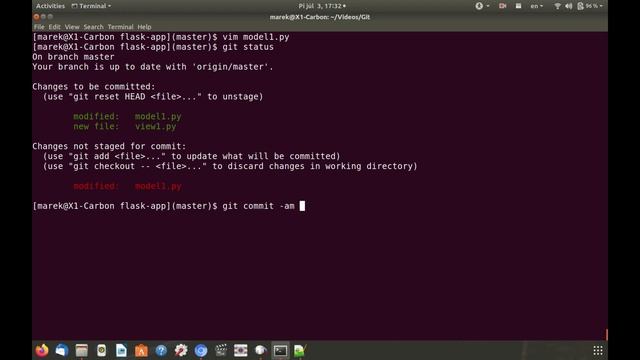
Task: Open the clock and calendar panel
Action: [x=322, y=6]
